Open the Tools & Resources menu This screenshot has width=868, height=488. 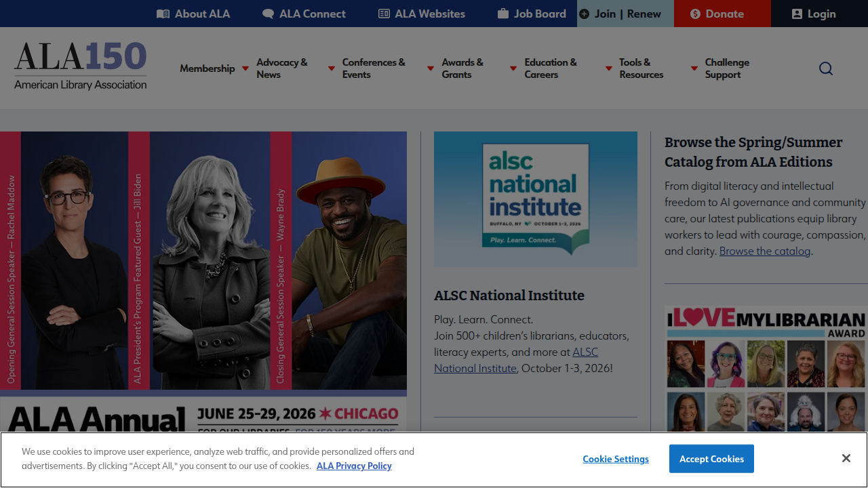642,68
